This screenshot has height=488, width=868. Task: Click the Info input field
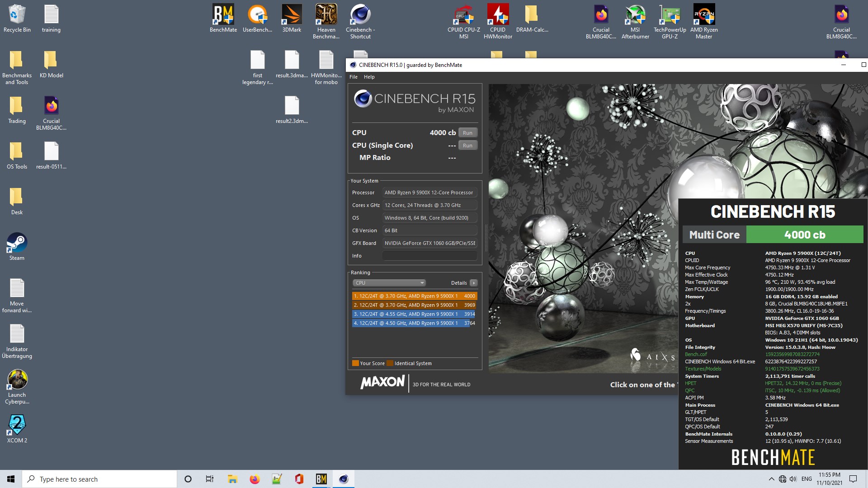(429, 256)
